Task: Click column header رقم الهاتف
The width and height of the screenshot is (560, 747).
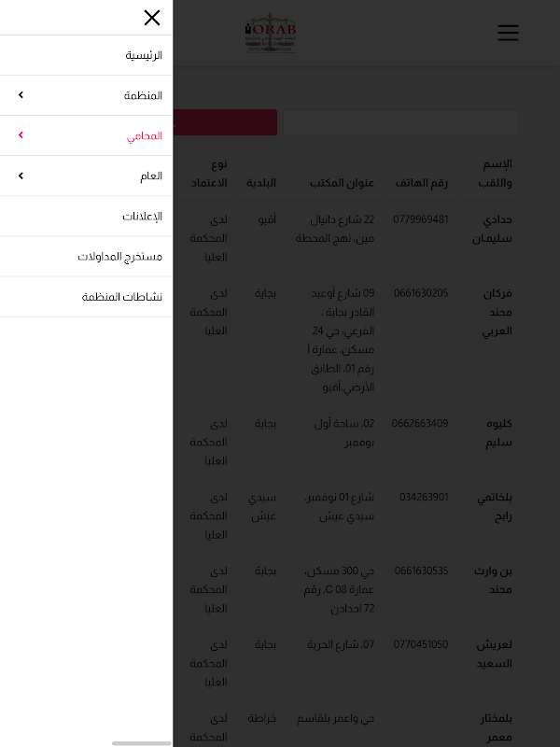Action: pyautogui.click(x=422, y=183)
